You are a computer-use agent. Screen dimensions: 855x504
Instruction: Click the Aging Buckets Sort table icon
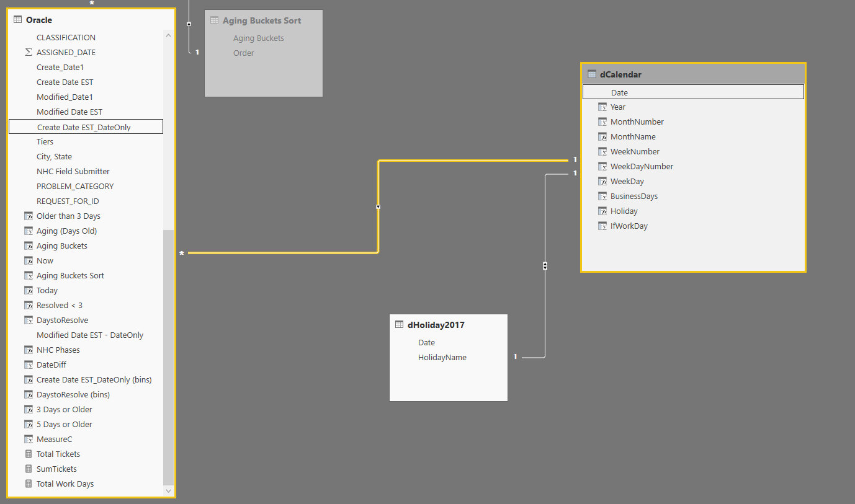point(214,20)
